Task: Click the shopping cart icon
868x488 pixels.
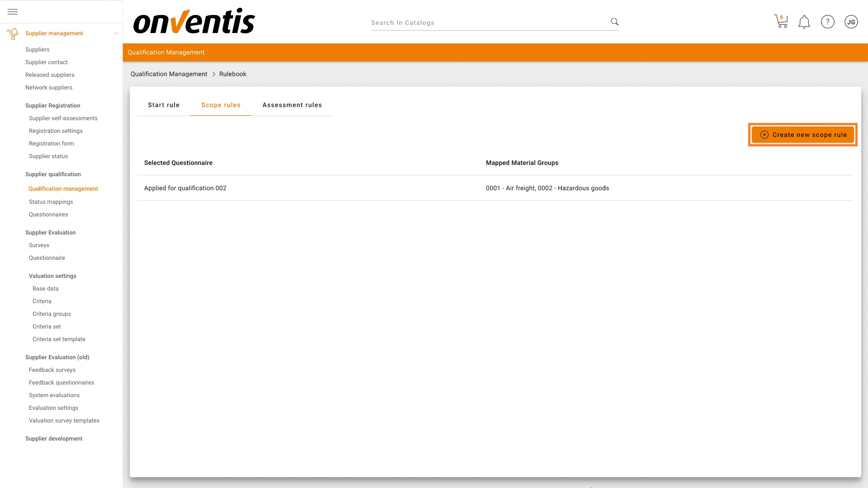Action: [781, 22]
